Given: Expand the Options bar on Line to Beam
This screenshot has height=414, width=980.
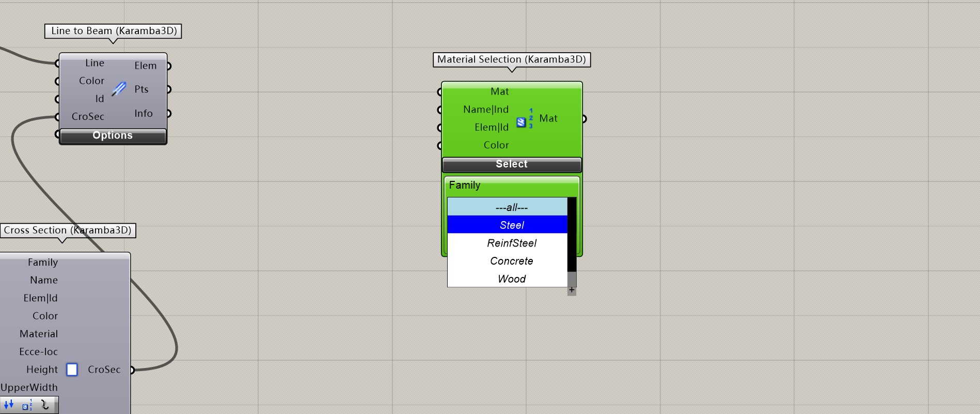Looking at the screenshot, I should 113,135.
